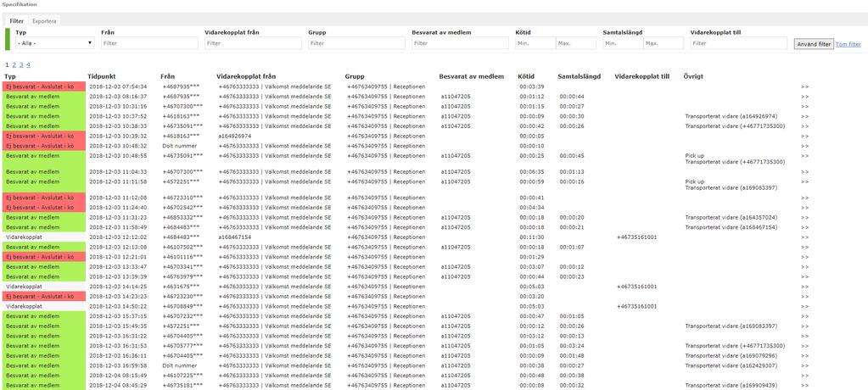868x390 pixels.
Task: Select Vidarekopplat status at 14:50:22
Action: [44, 306]
